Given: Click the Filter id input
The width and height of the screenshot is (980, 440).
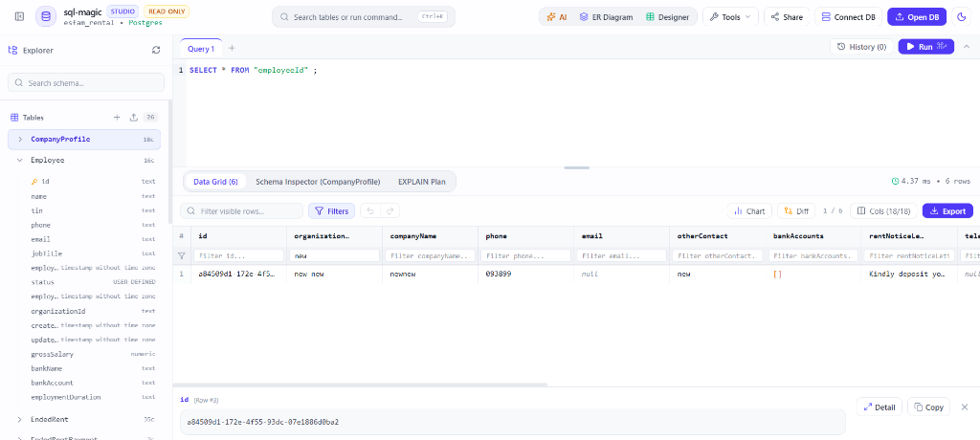Looking at the screenshot, I should click(238, 255).
